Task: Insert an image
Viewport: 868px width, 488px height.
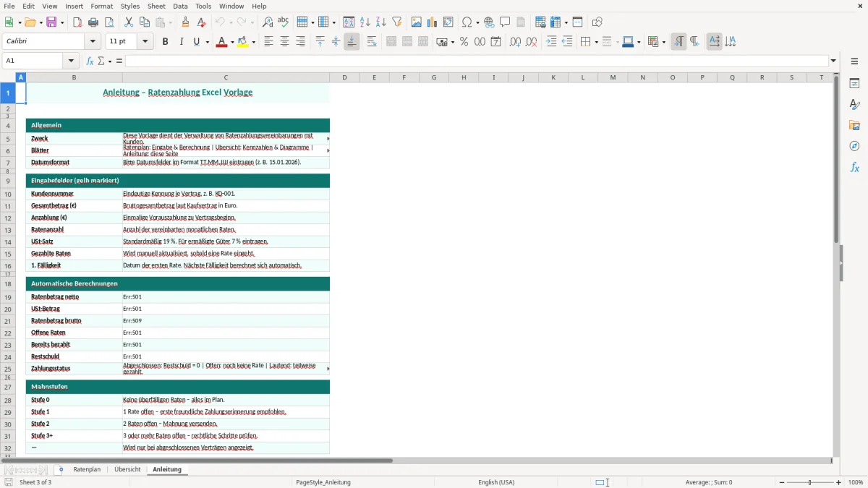Action: [x=417, y=22]
